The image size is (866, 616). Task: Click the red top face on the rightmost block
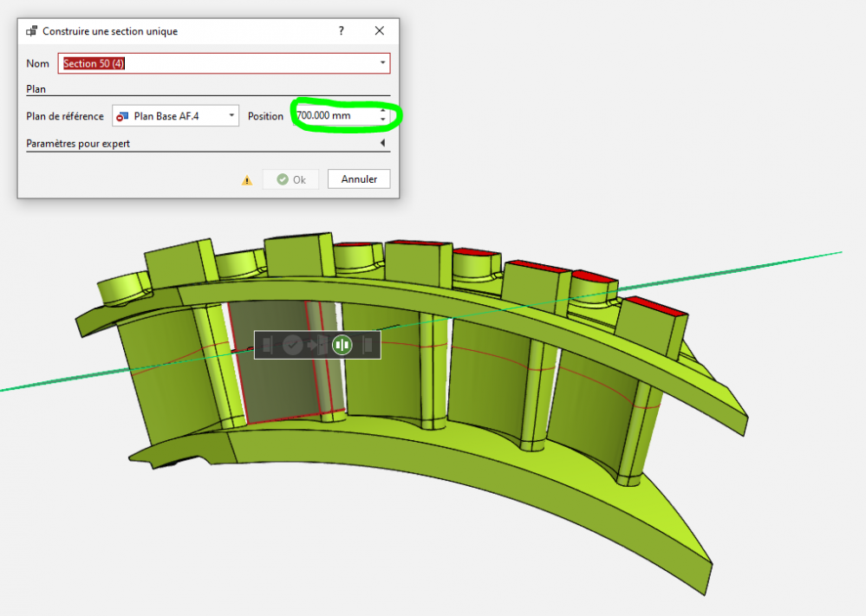click(x=650, y=304)
